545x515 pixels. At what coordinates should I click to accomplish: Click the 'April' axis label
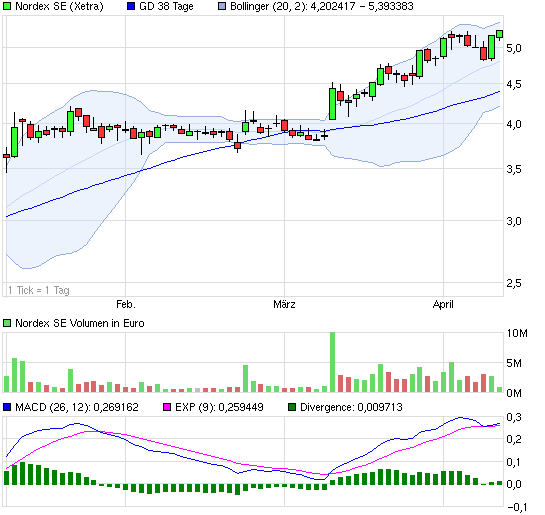click(x=443, y=304)
